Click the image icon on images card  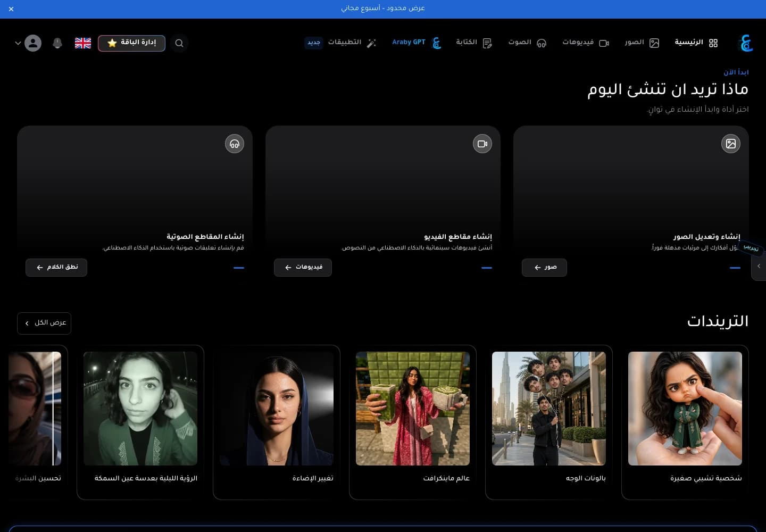(731, 144)
